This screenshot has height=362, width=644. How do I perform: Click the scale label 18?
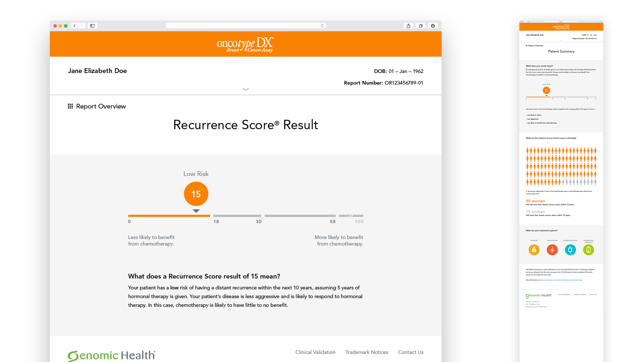216,221
